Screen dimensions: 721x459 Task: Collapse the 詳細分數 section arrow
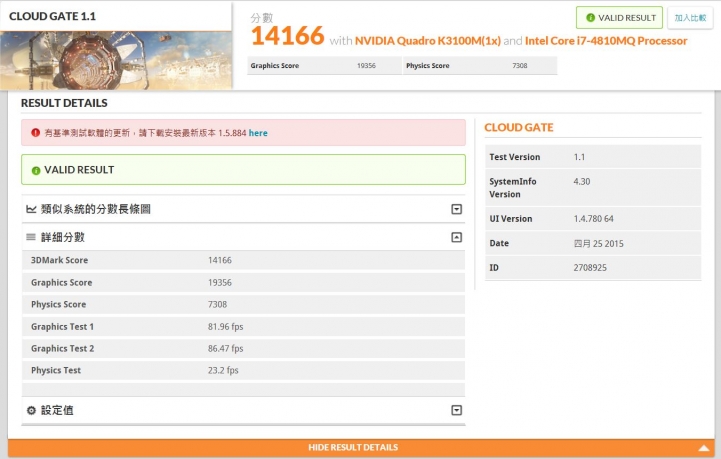(x=456, y=237)
